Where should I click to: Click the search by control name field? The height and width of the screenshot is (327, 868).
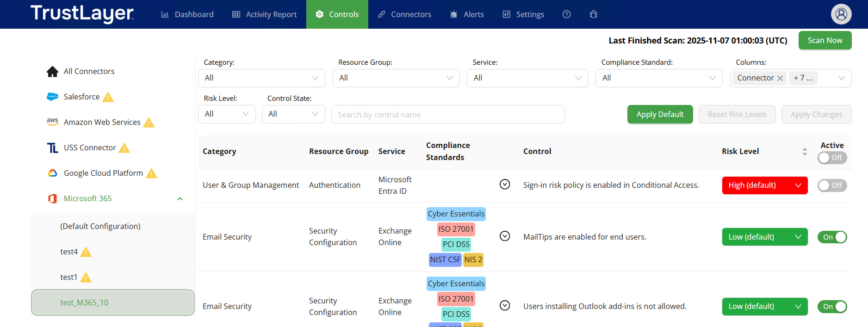pyautogui.click(x=447, y=114)
